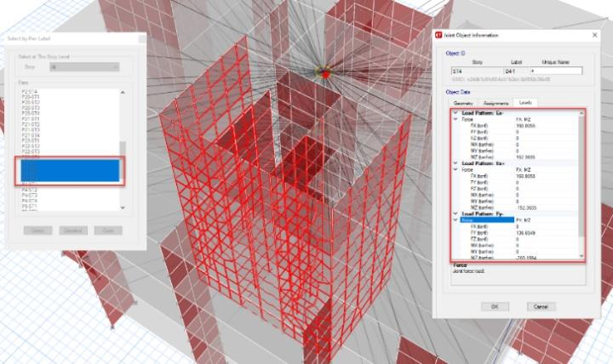This screenshot has height=364, width=613.
Task: Click the up arrow of the Loads panel scrollbar
Action: [x=581, y=113]
